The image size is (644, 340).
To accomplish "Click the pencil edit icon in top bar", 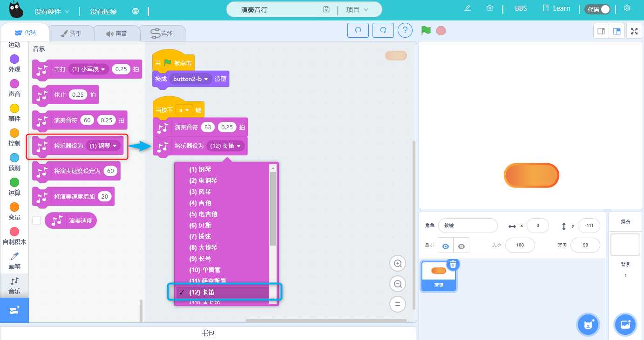I will point(468,8).
